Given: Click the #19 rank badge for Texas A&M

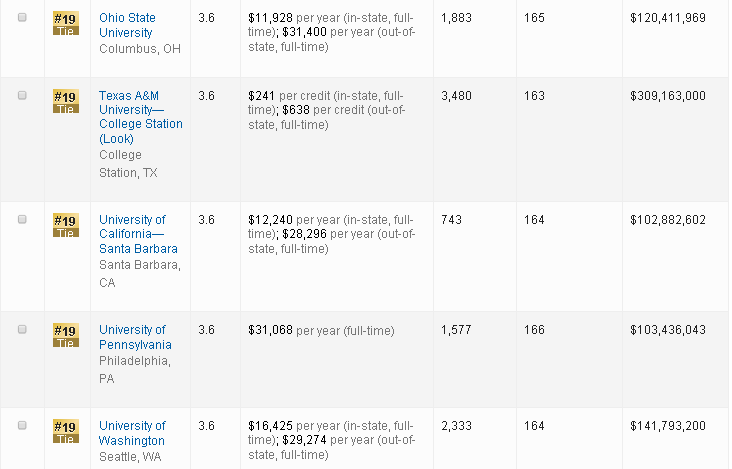Looking at the screenshot, I should click(x=65, y=101).
